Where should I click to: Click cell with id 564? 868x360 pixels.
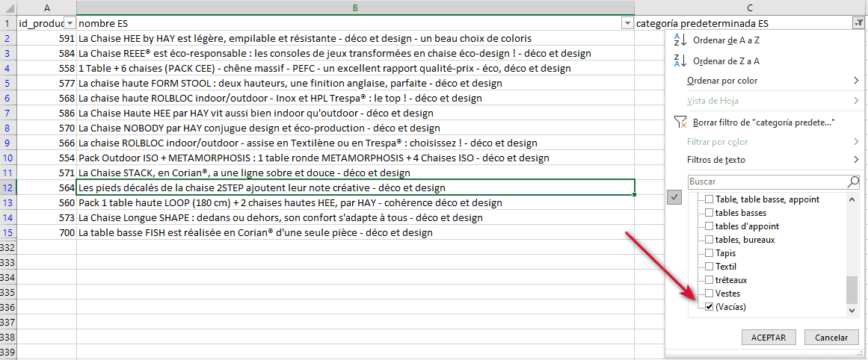46,187
